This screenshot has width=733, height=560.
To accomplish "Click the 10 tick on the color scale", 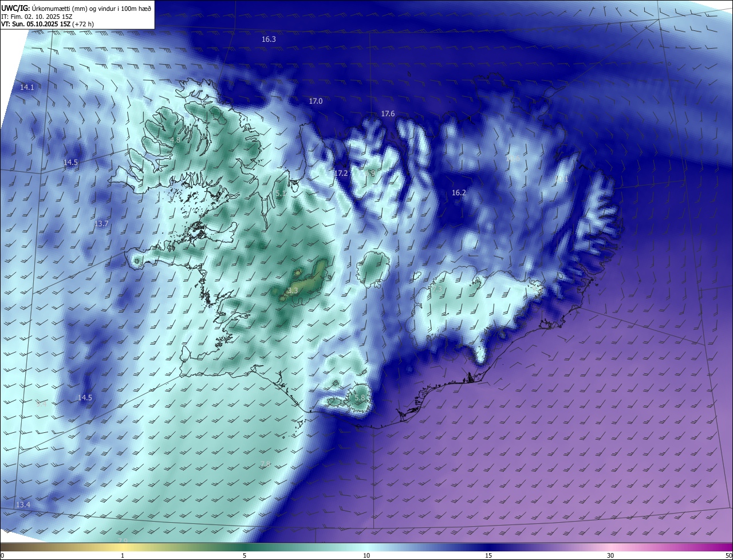I will 366,555.
